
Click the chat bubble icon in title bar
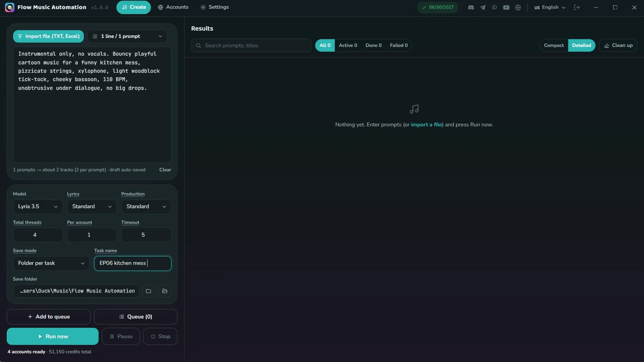pos(494,7)
